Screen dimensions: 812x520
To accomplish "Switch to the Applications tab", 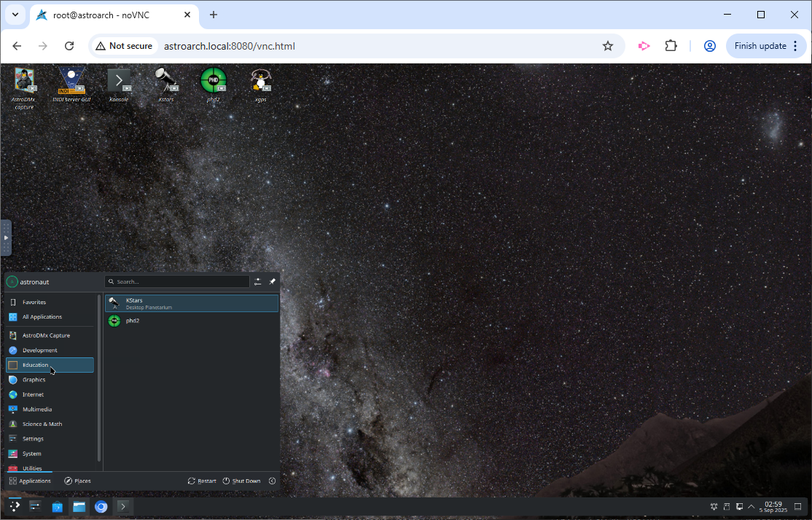I will tap(29, 481).
